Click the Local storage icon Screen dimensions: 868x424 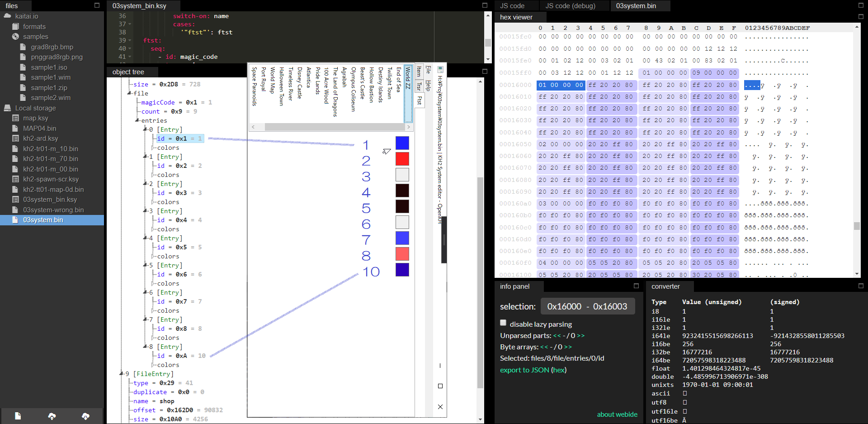[7, 108]
